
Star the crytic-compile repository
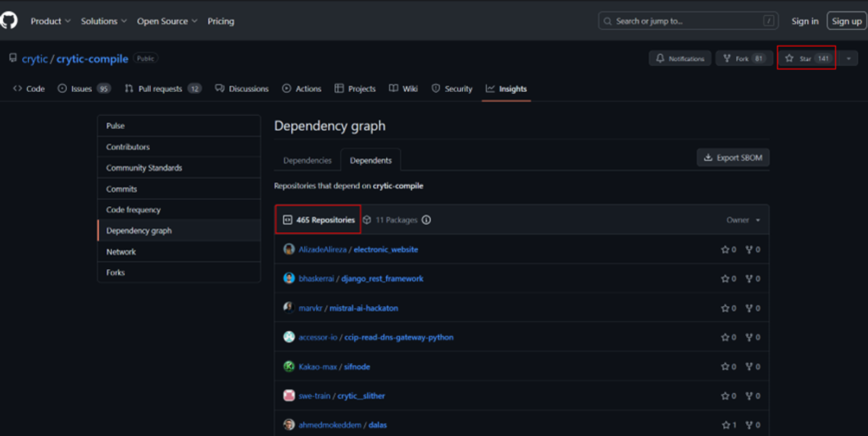coord(807,58)
